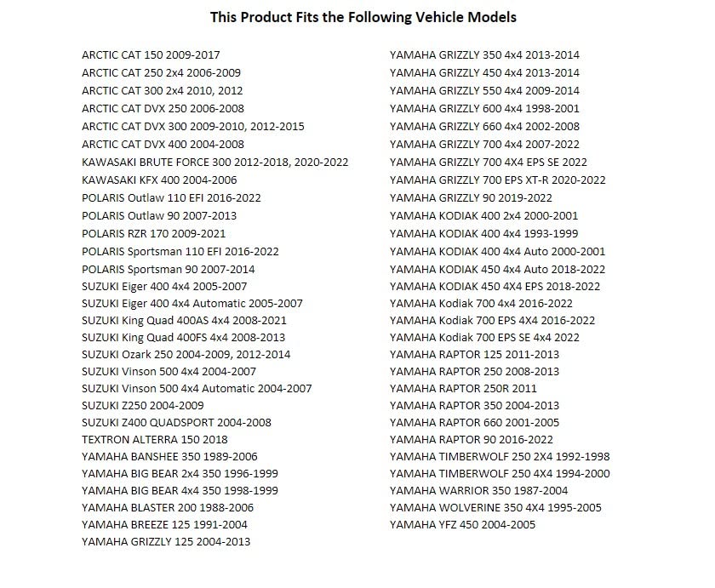Viewport: 715px width, 588px height.
Task: Click YAMAHA TIMBERWOLF 250 4X4 1994-2000 entry
Action: click(500, 474)
